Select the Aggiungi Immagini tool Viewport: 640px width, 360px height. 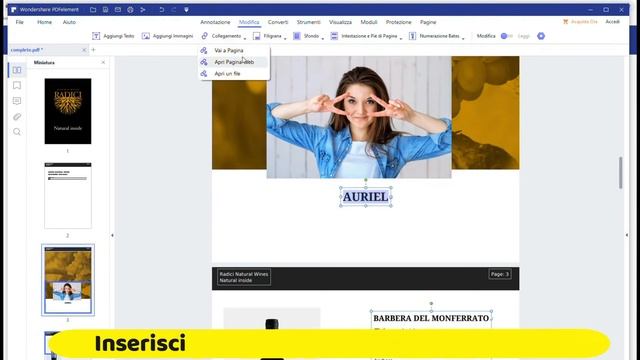click(x=167, y=36)
